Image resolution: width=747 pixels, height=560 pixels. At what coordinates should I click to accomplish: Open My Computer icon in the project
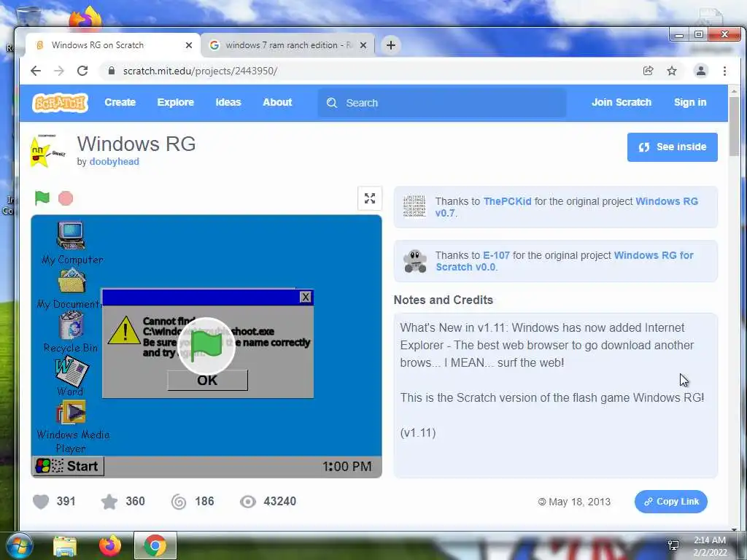[x=71, y=236]
